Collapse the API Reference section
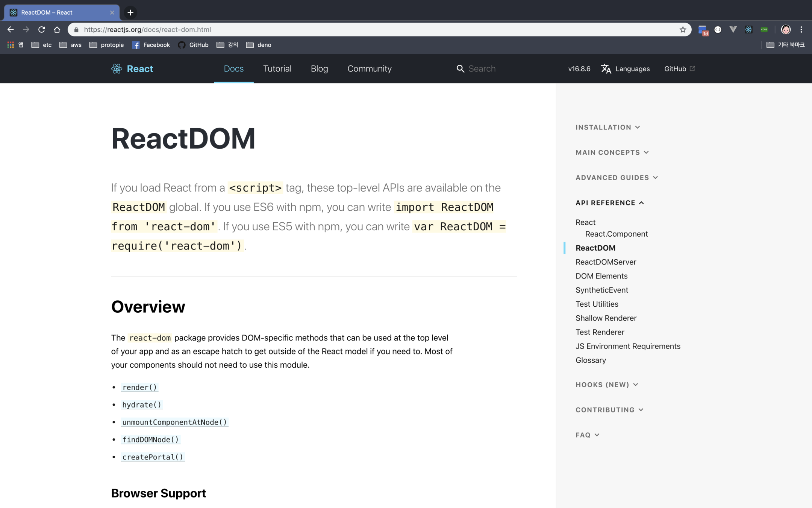The height and width of the screenshot is (508, 812). [609, 203]
